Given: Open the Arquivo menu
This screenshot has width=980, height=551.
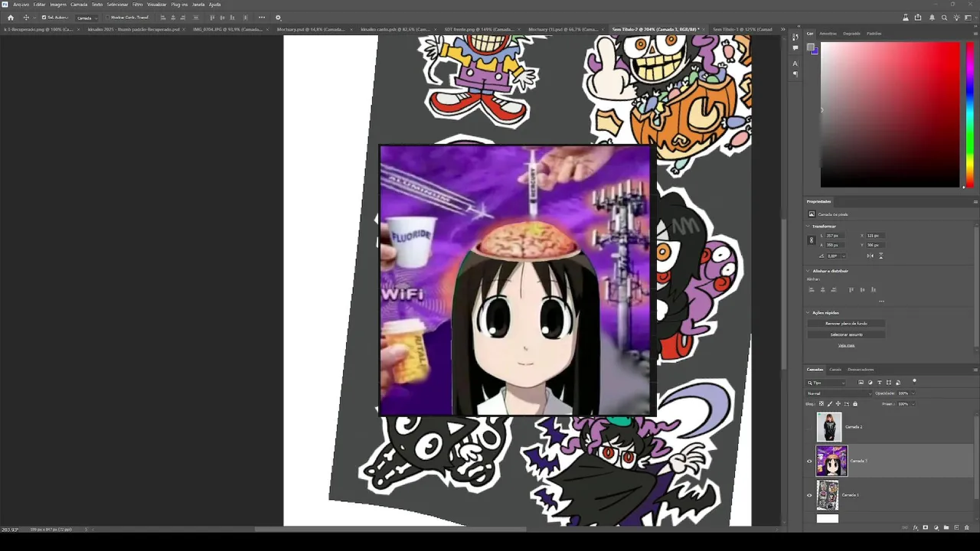Looking at the screenshot, I should tap(21, 5).
